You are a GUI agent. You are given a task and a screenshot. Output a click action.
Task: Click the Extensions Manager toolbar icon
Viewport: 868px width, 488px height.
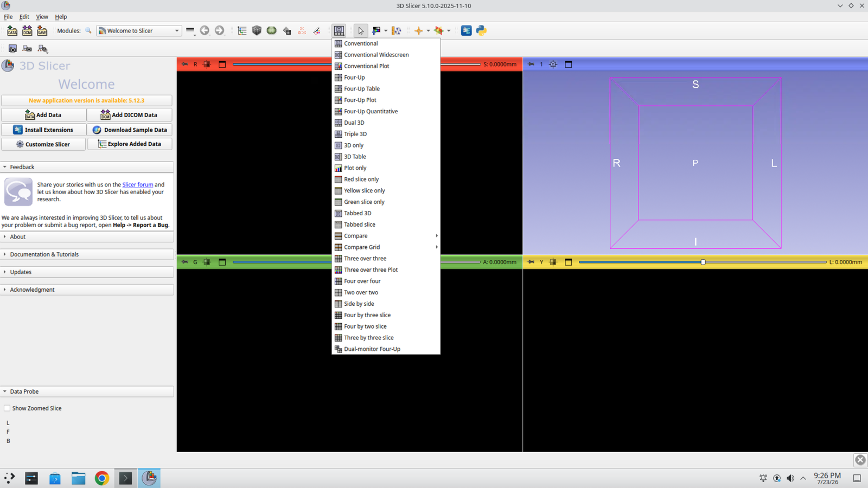click(x=466, y=31)
